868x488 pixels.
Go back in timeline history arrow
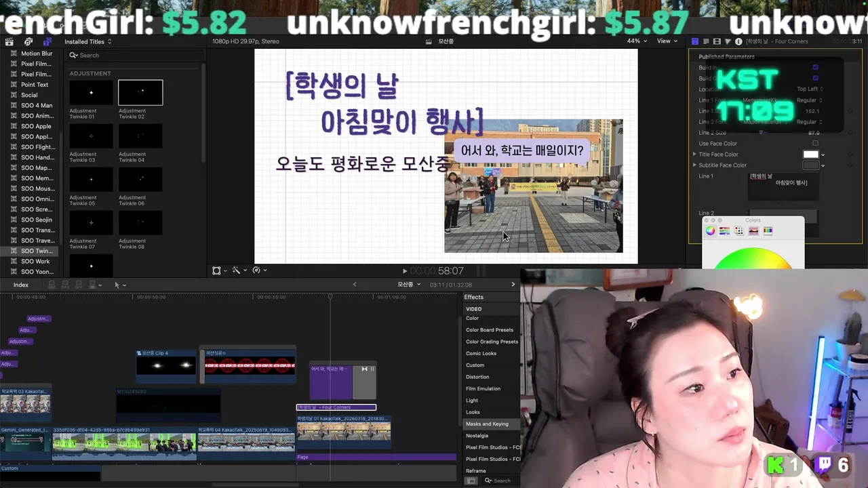pos(354,285)
